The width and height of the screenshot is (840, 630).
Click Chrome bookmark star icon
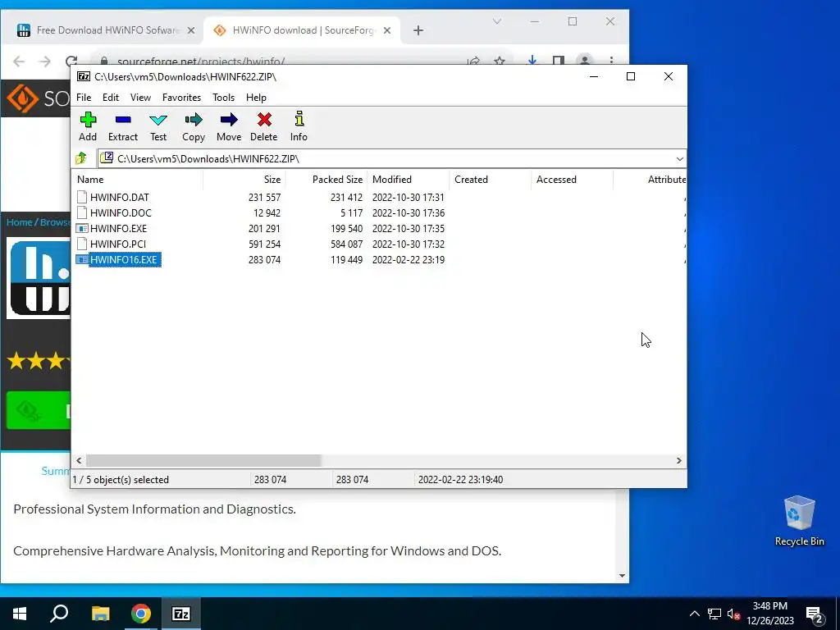click(500, 61)
